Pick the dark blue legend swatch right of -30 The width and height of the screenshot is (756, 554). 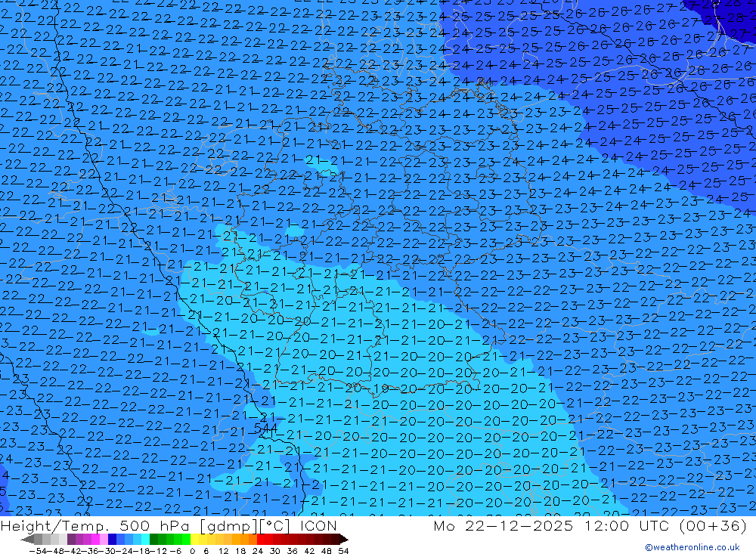point(112,540)
